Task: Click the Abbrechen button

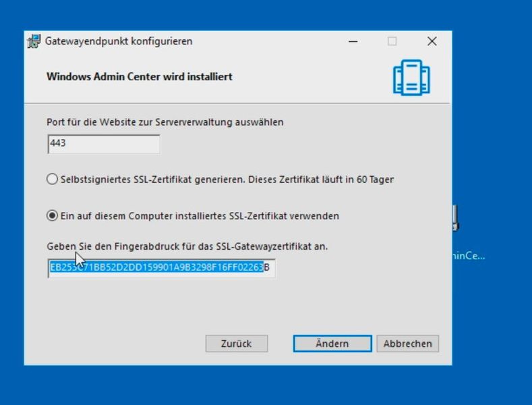Action: 407,344
